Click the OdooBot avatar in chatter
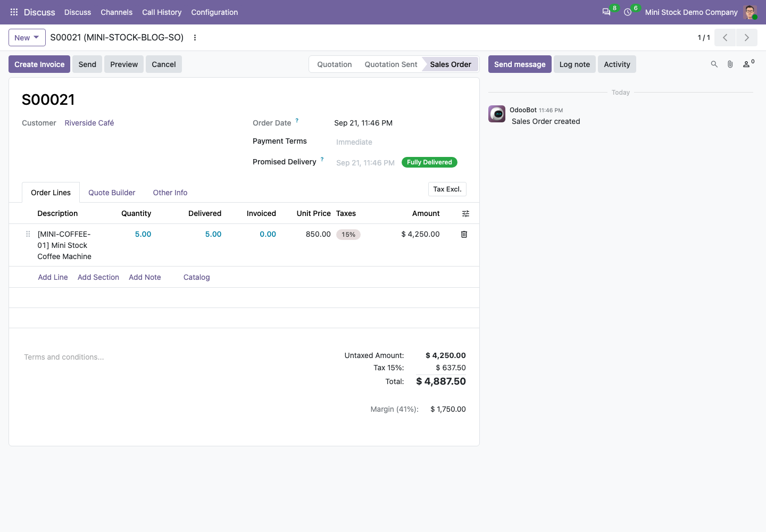Screen dimensions: 766x532 (497, 114)
